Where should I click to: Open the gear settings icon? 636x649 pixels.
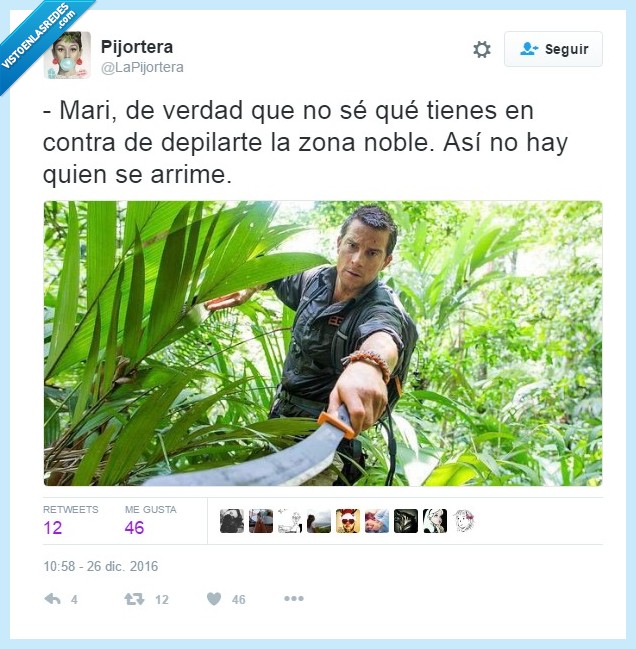(x=482, y=49)
